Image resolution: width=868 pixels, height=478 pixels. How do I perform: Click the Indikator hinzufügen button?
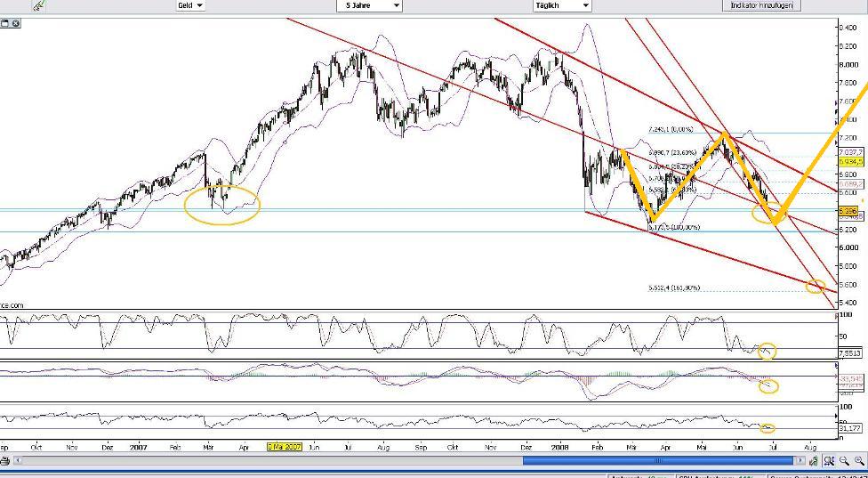[761, 5]
